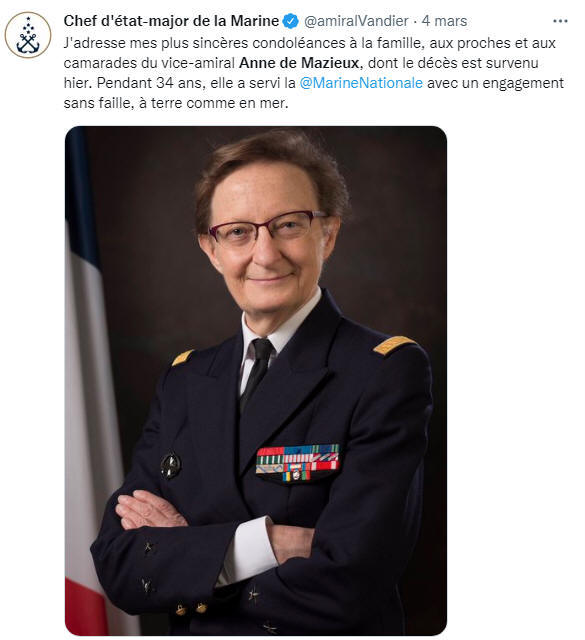Open the tweet via the 4 mars timestamp
Viewport: 585px width, 640px height.
pyautogui.click(x=445, y=21)
